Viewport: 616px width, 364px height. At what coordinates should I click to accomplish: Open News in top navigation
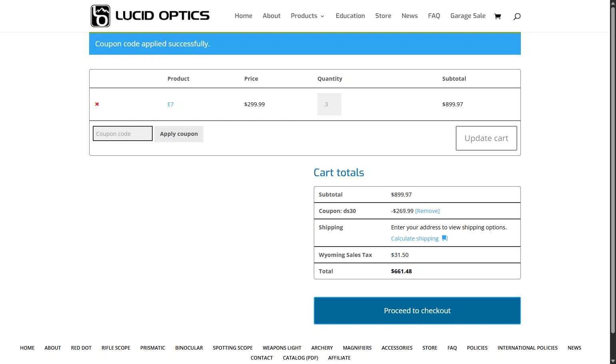tap(409, 16)
